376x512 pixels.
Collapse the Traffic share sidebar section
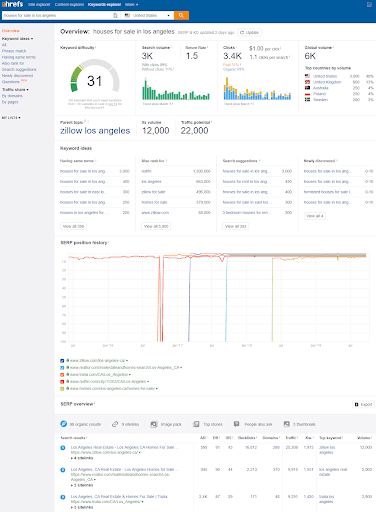15,90
